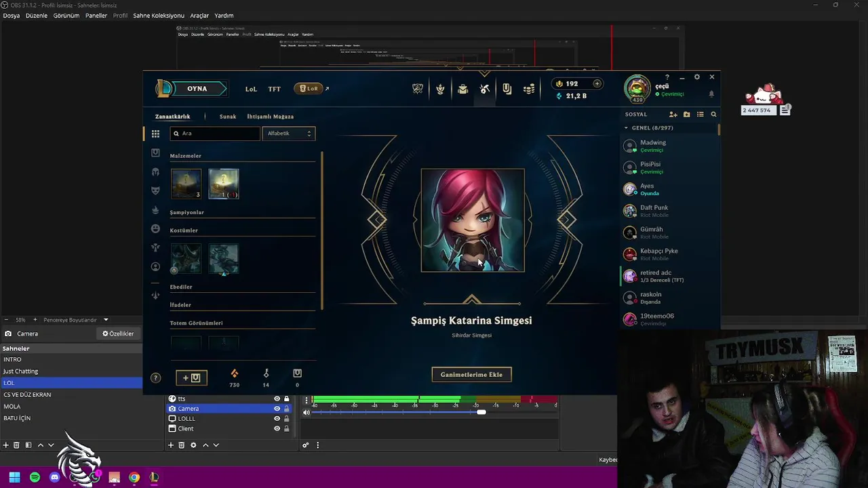This screenshot has width=868, height=488.
Task: Show next loot item with right arrow
Action: tap(567, 220)
